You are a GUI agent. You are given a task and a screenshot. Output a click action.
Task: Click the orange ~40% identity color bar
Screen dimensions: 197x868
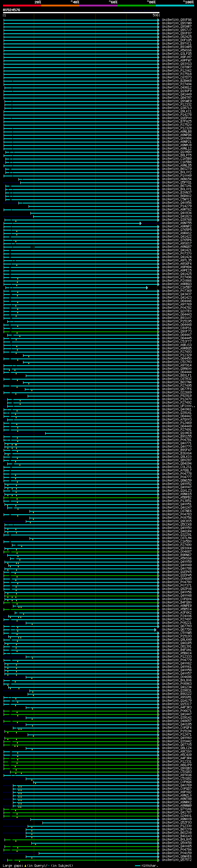[x=60, y=6]
